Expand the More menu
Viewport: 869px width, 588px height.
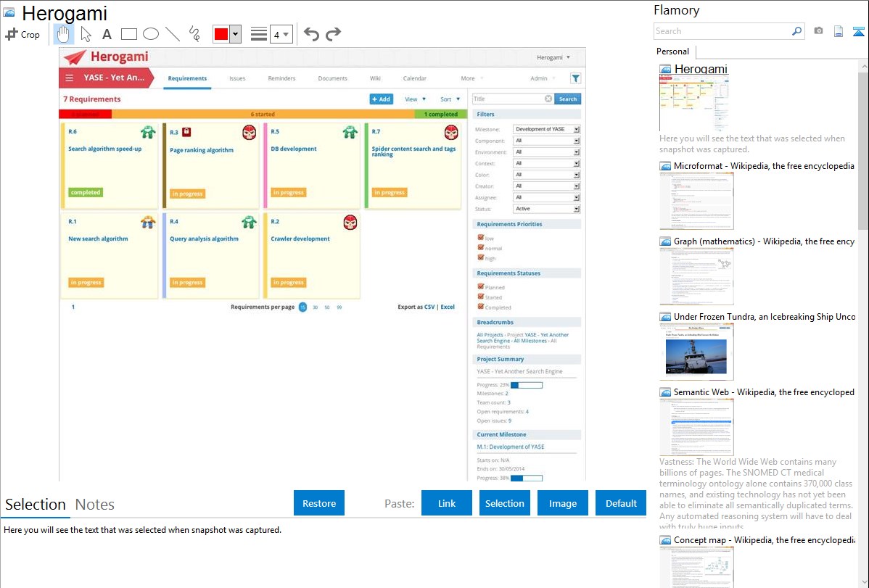pos(471,79)
